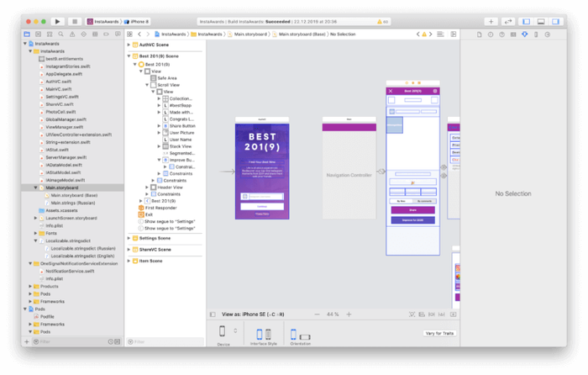Image resolution: width=588 pixels, height=375 pixels.
Task: Toggle the bottom Debug area panel
Action: click(x=541, y=21)
